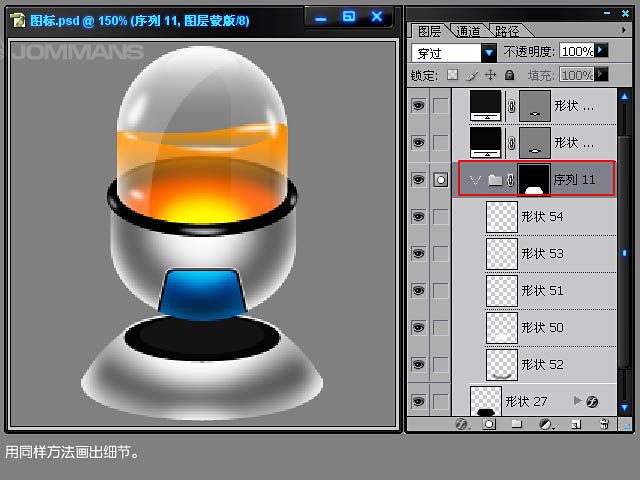Screen dimensions: 640x480
Task: Collapse the 序列 11 group arrow
Action: click(475, 180)
